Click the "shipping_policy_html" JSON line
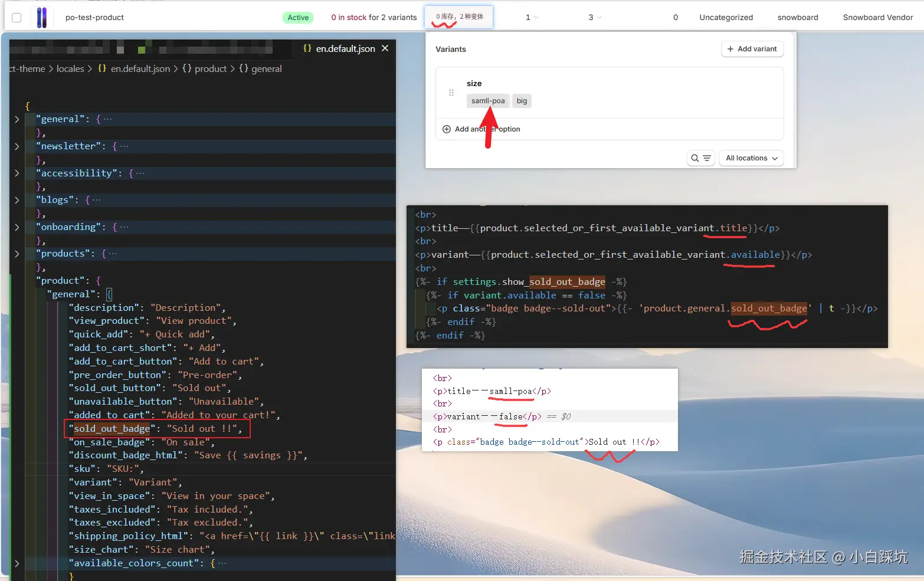 (x=232, y=536)
